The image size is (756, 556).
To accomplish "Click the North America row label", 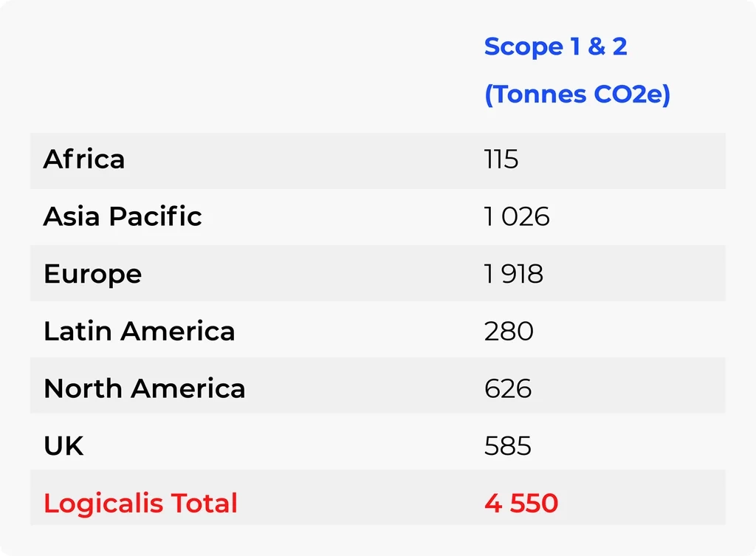I will [x=144, y=388].
